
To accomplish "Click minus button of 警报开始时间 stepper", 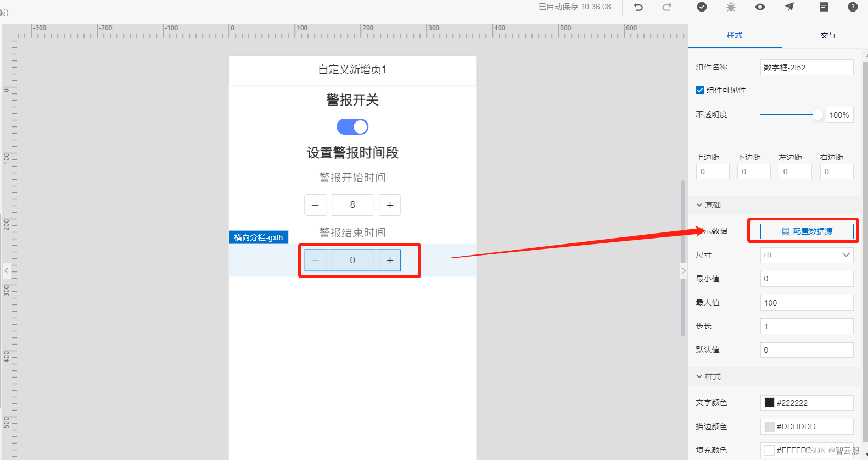I will 315,205.
